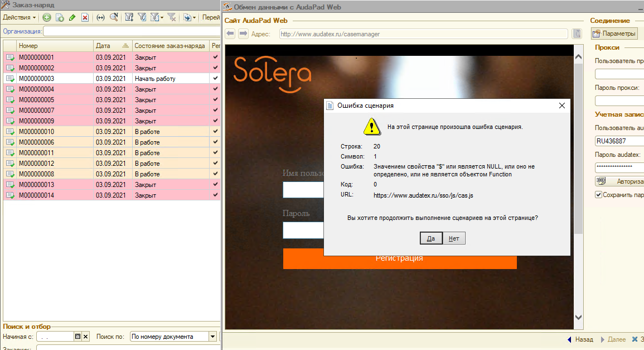Click the refresh icon right of the address bar
The image size is (644, 350).
click(x=577, y=33)
